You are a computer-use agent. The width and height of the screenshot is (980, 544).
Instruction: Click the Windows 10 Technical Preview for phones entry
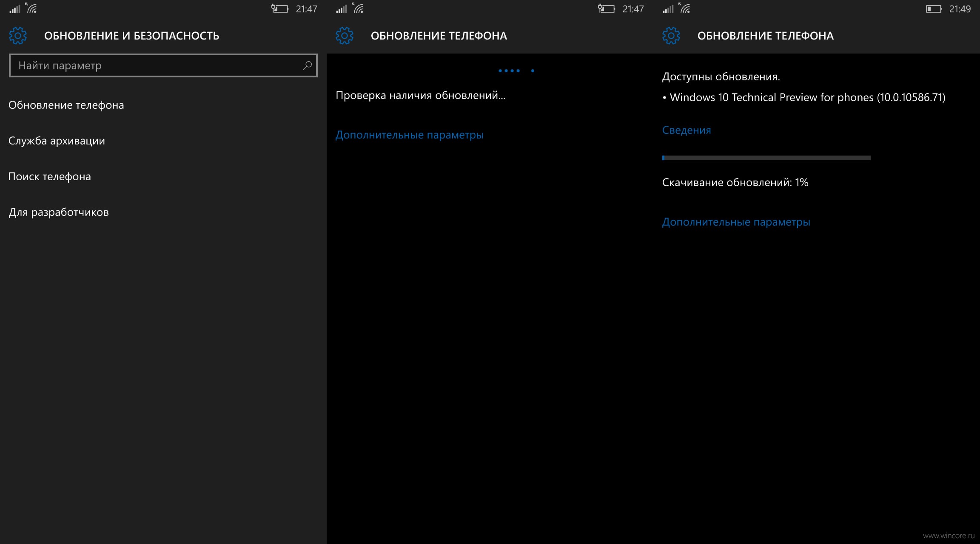click(x=804, y=97)
